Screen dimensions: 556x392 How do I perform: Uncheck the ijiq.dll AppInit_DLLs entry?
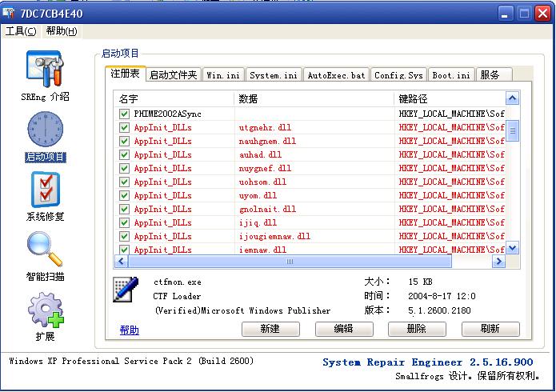(x=124, y=222)
